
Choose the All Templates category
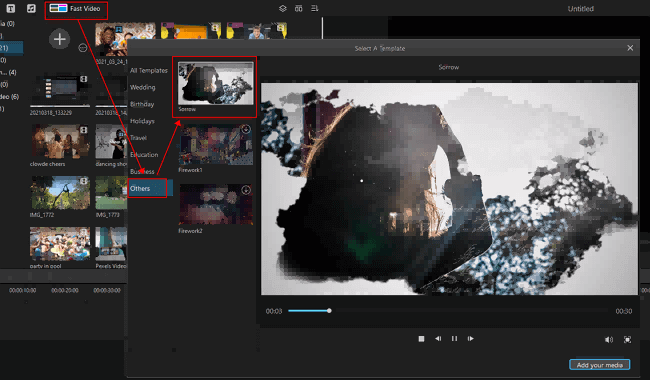(149, 70)
